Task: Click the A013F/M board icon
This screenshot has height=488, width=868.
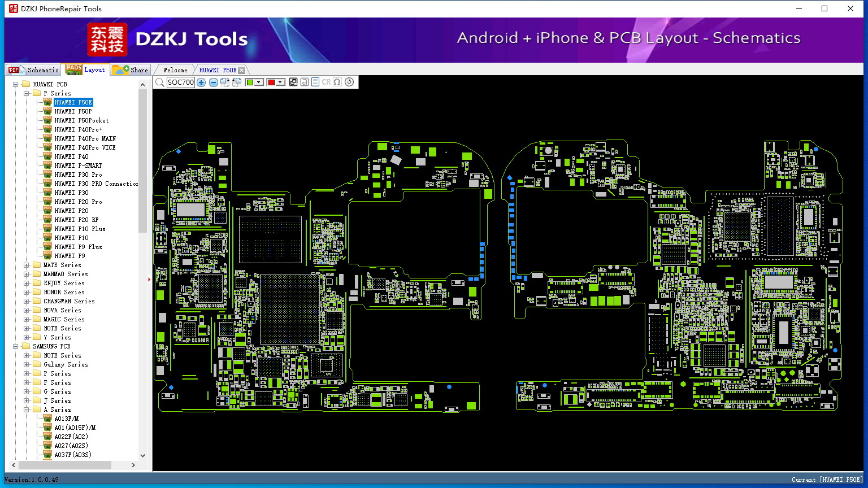Action: (47, 419)
